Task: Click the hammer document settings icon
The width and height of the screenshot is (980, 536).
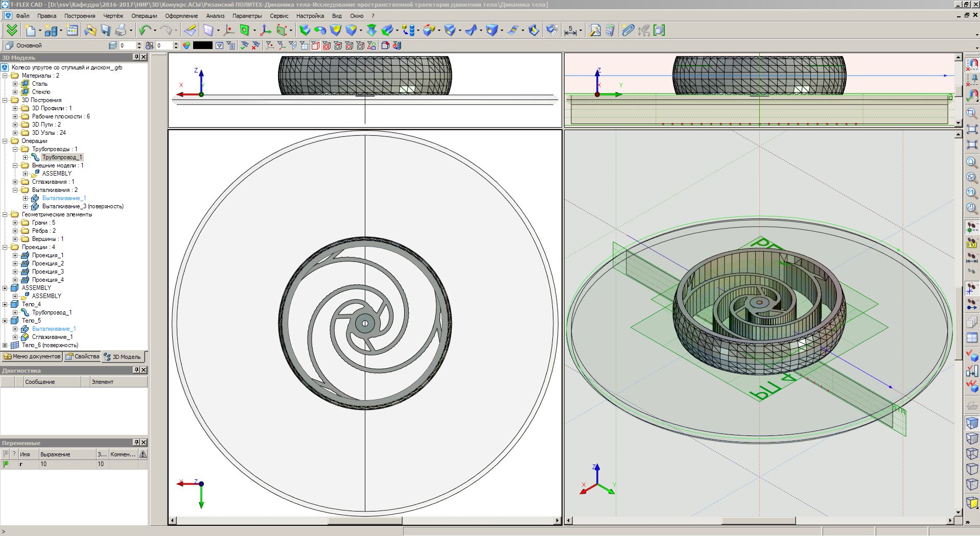Action: (x=595, y=31)
